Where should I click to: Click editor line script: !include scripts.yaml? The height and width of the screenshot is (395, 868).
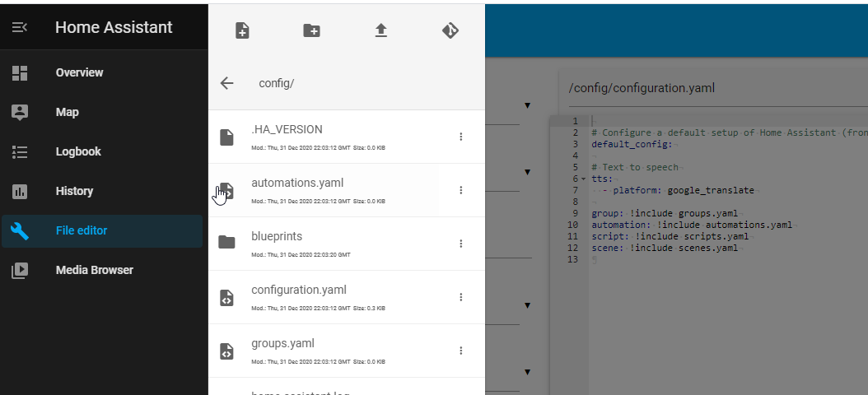[670, 236]
